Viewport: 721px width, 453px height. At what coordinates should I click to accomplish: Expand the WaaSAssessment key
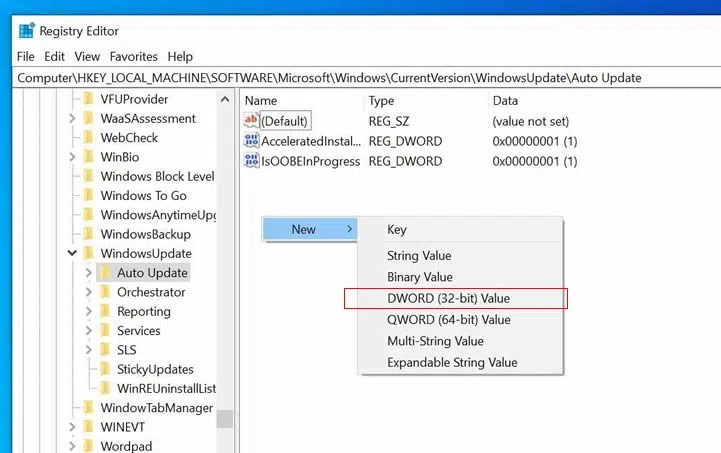pyautogui.click(x=72, y=119)
